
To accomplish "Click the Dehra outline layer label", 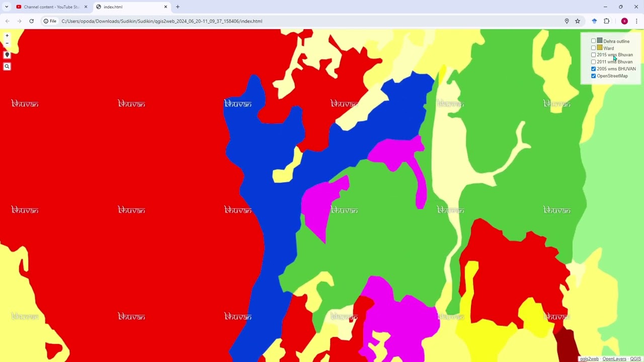I will point(616,41).
